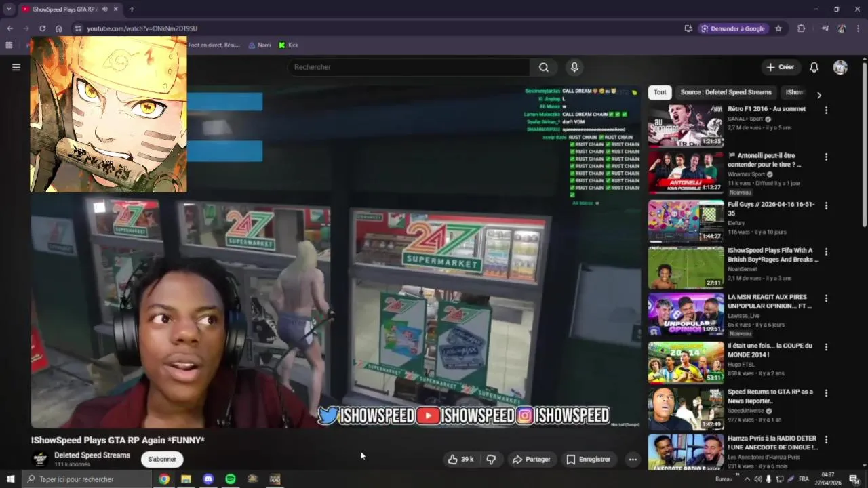
Task: Open the Nami bookmark
Action: tap(259, 45)
